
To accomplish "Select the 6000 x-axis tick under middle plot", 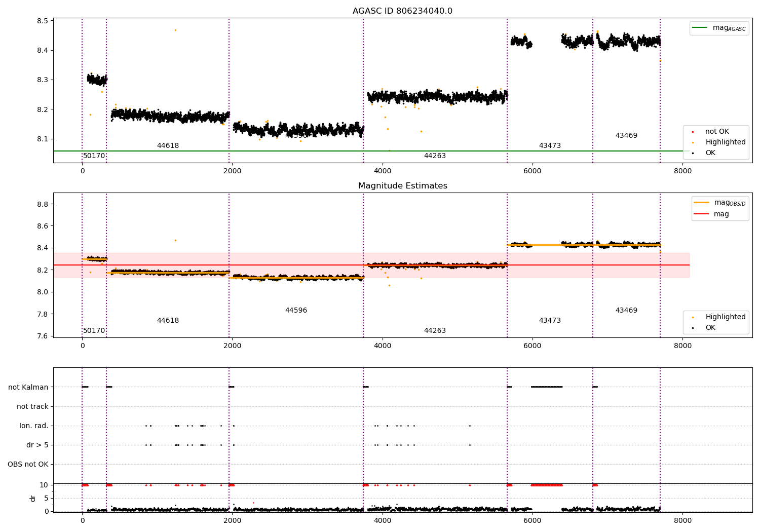I will (x=533, y=346).
